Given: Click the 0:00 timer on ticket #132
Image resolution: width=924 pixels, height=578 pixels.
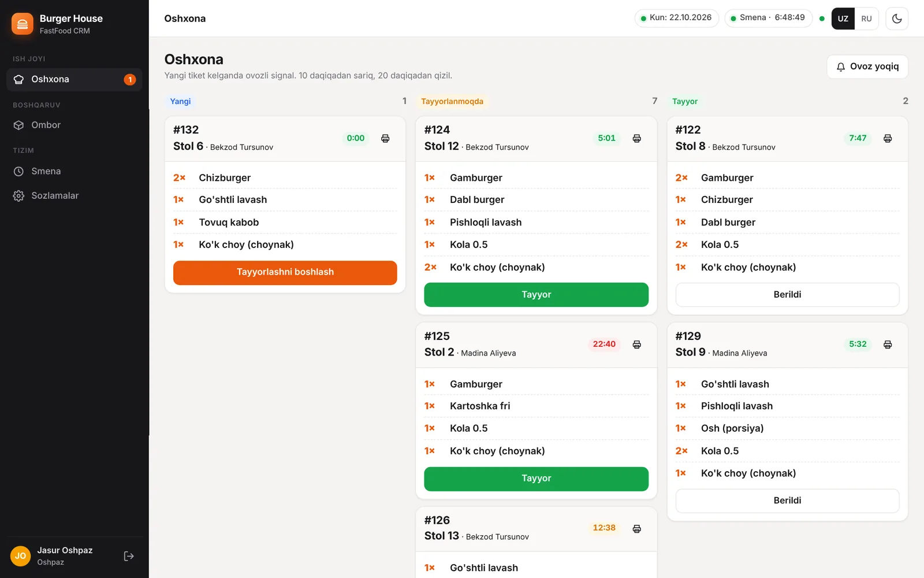Looking at the screenshot, I should click(x=356, y=138).
